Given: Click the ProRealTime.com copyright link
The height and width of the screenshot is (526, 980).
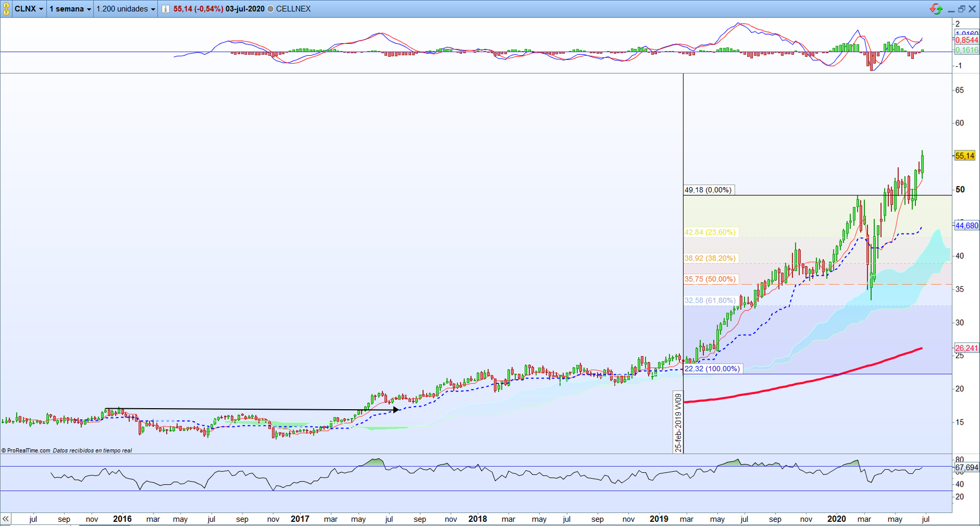Looking at the screenshot, I should [x=26, y=451].
